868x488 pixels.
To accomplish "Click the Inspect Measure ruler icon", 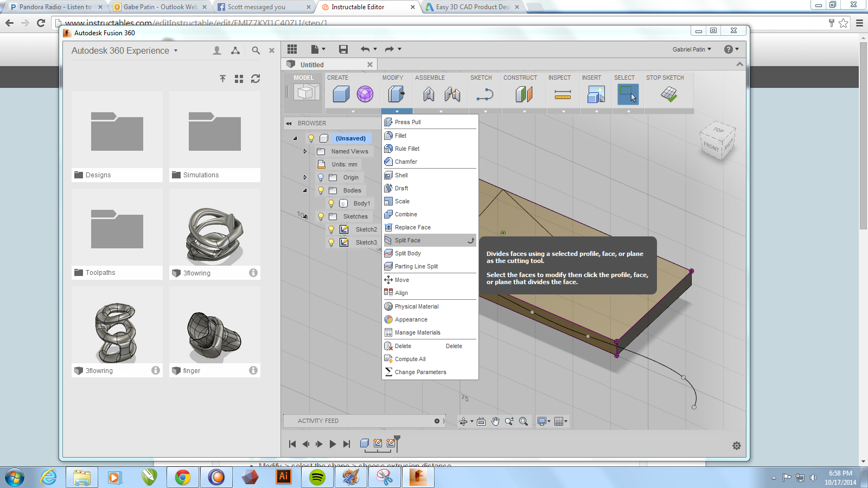I will 563,95.
